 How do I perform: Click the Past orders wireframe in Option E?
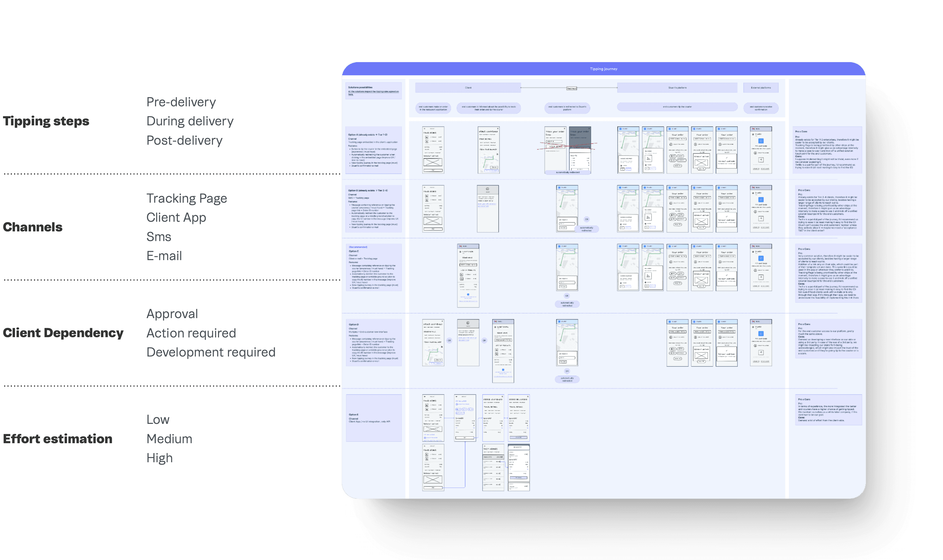(x=493, y=467)
